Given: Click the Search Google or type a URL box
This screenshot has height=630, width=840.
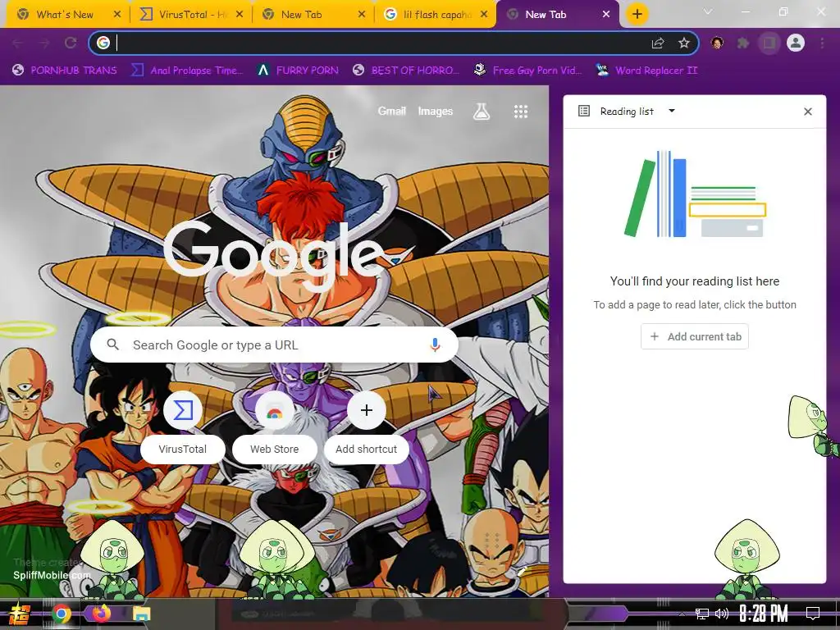Looking at the screenshot, I should pyautogui.click(x=274, y=345).
